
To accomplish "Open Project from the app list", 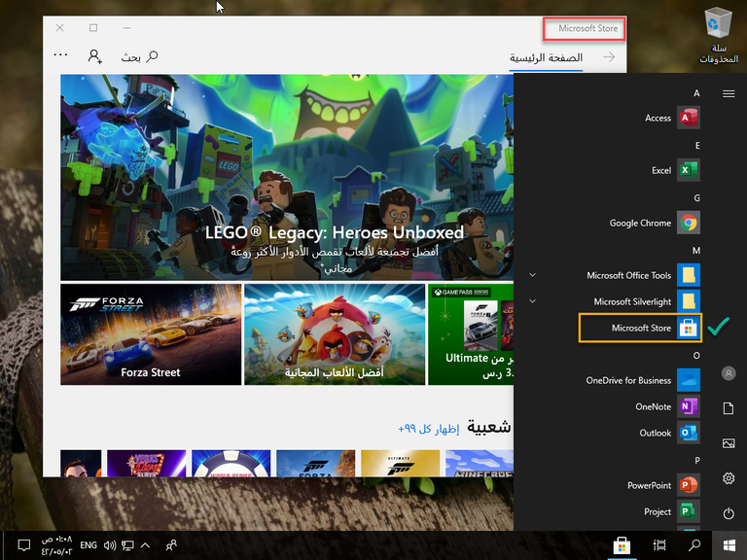I will click(x=671, y=511).
